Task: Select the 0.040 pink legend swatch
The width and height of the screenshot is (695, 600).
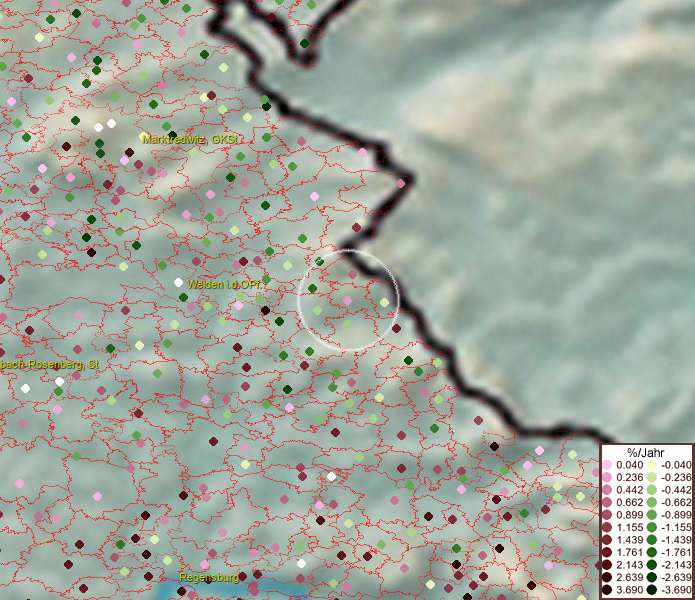Action: point(607,465)
